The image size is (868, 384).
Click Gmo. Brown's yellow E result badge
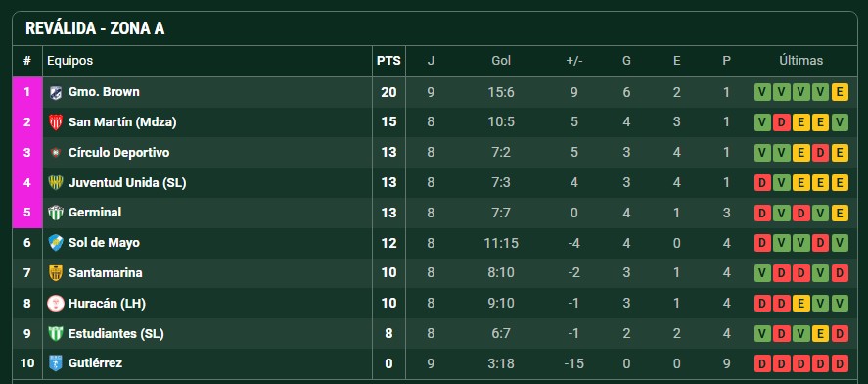tap(840, 92)
